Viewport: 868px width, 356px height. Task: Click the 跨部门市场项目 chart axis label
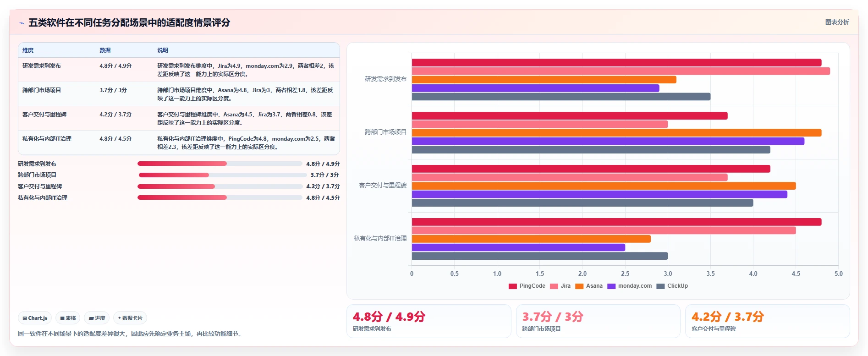coord(385,132)
